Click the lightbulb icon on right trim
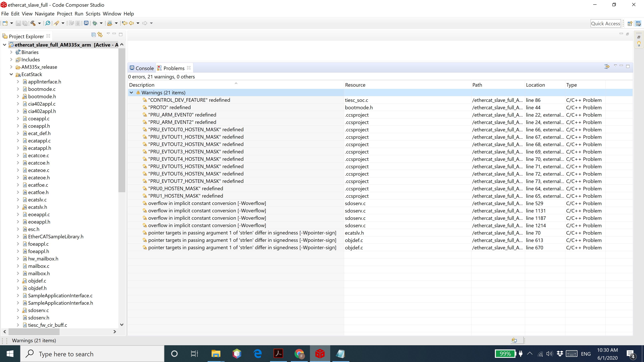Screen dimensions: 644x362 pos(639,44)
